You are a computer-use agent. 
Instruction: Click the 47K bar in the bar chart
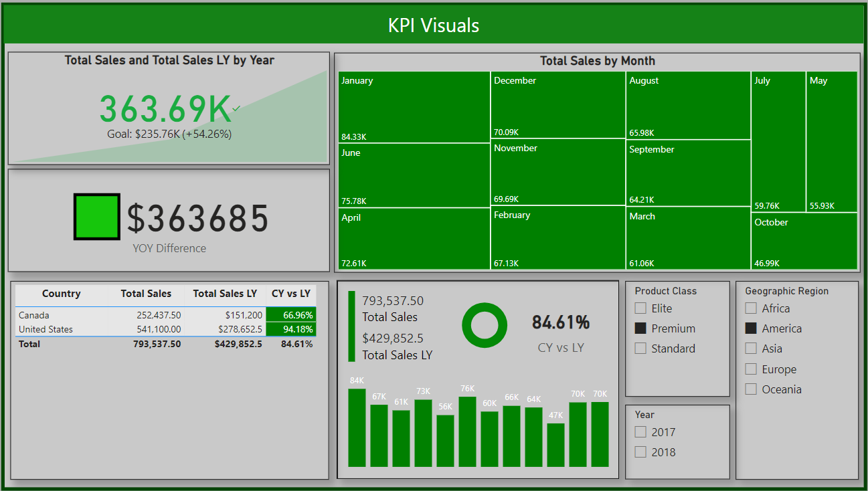pos(555,444)
